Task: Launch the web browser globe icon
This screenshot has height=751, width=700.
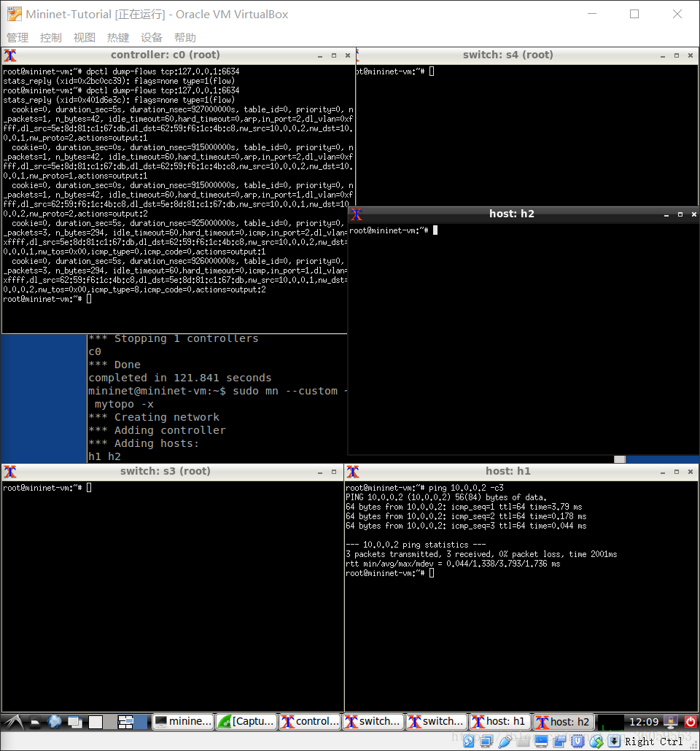Action: point(55,722)
